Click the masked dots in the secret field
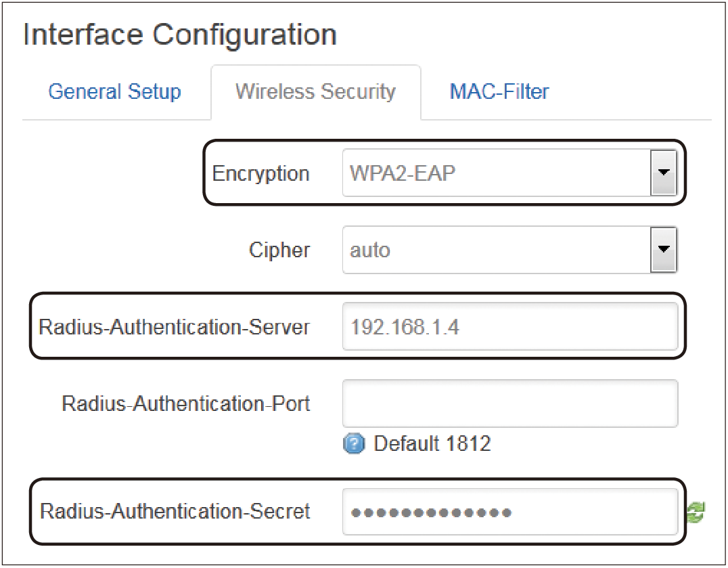Viewport: 728px width, 568px height. pyautogui.click(x=432, y=512)
